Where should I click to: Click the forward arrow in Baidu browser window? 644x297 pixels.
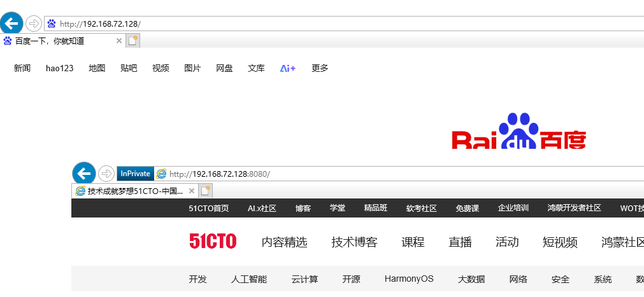(x=34, y=24)
